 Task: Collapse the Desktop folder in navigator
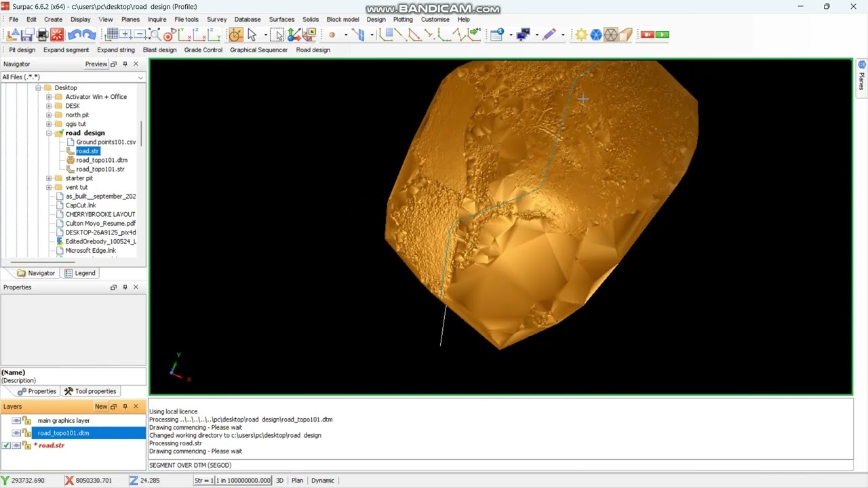tap(38, 88)
